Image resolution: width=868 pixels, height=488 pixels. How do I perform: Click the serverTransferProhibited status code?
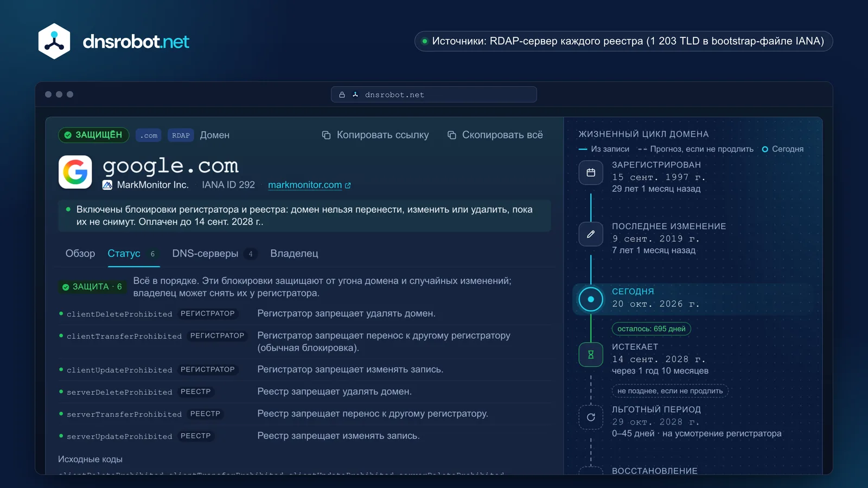124,414
